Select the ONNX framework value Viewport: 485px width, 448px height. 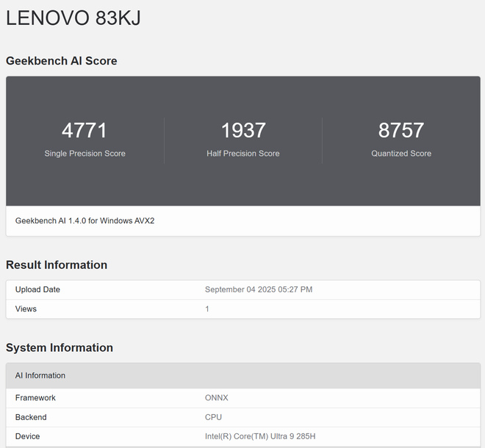coord(217,398)
